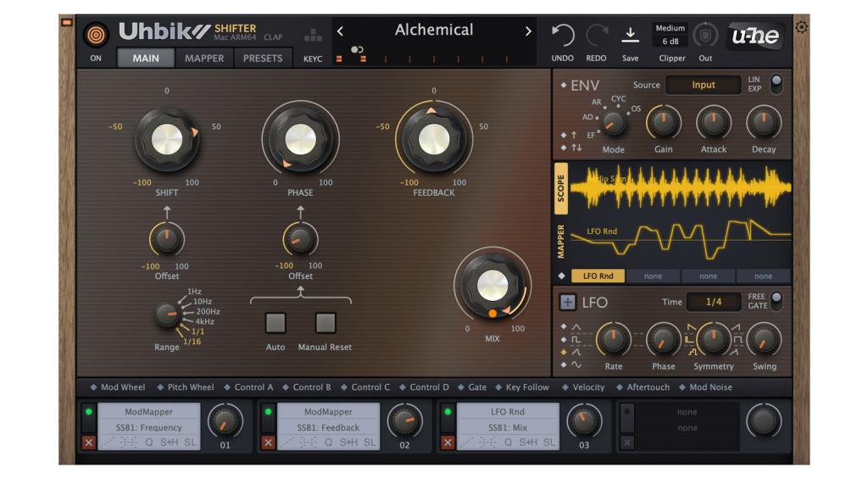Switch to the MAPPER tab

pyautogui.click(x=204, y=58)
